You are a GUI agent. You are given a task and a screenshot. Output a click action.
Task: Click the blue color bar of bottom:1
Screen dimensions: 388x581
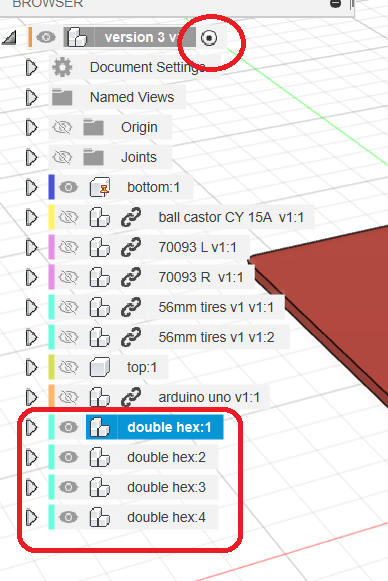52,187
